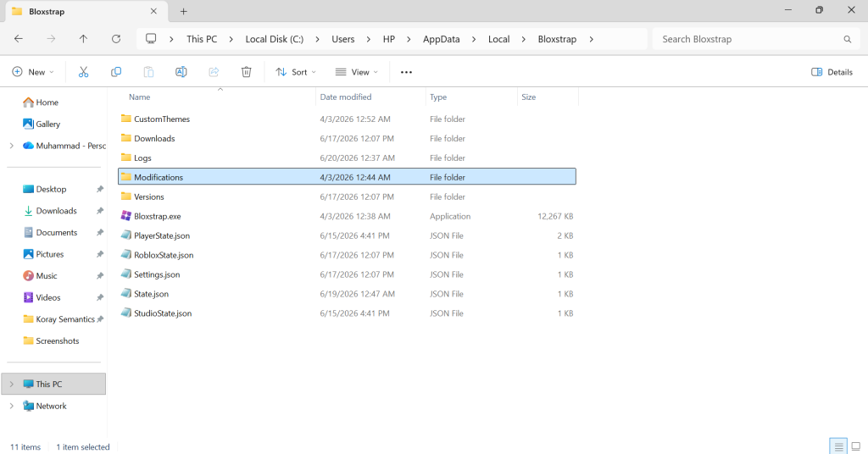The image size is (868, 454).
Task: Click the Paste clipboard icon
Action: pyautogui.click(x=148, y=72)
